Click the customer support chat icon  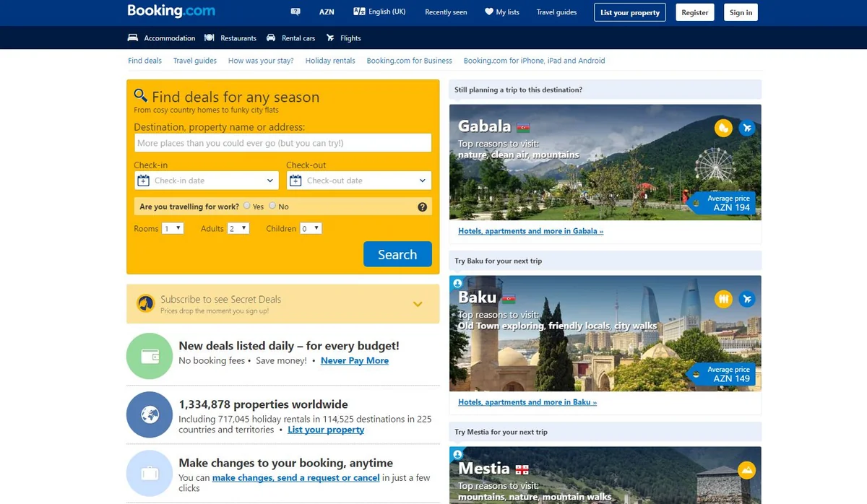tap(295, 12)
